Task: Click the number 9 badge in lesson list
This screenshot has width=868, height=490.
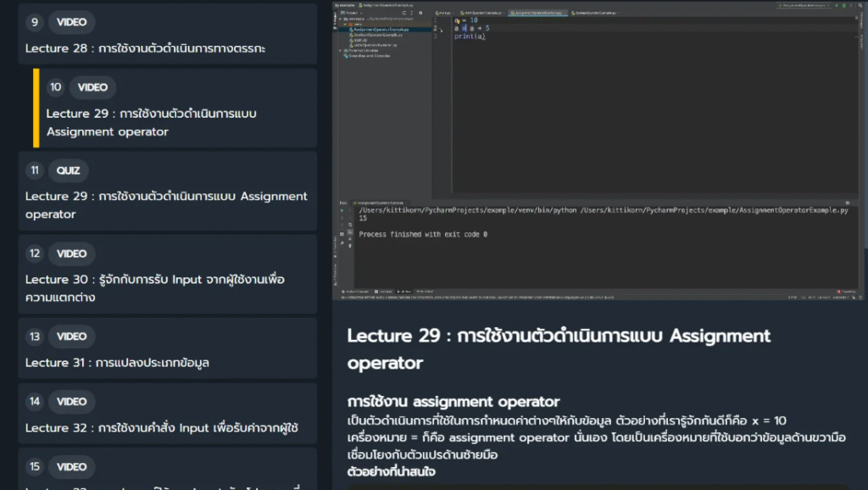Action: pos(35,23)
